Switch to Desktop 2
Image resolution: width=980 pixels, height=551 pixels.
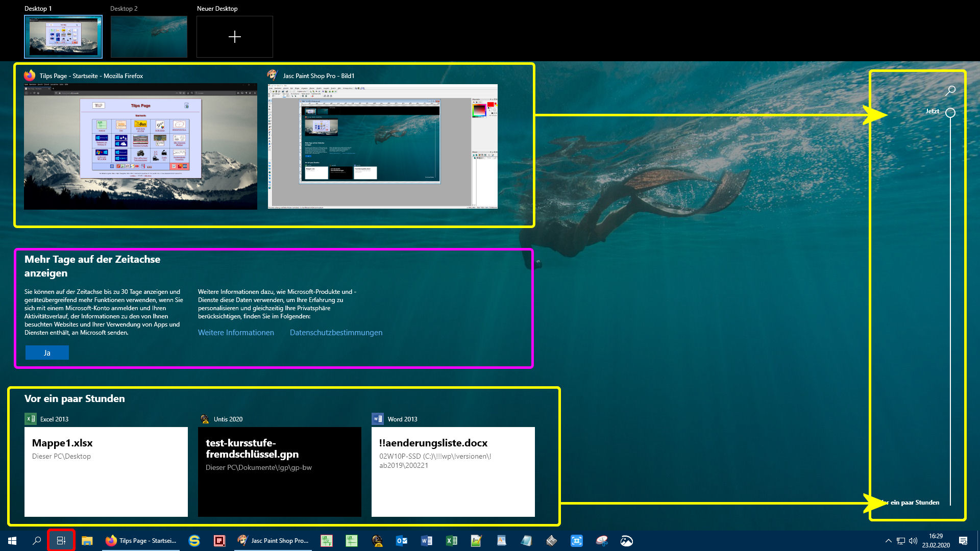pyautogui.click(x=149, y=37)
